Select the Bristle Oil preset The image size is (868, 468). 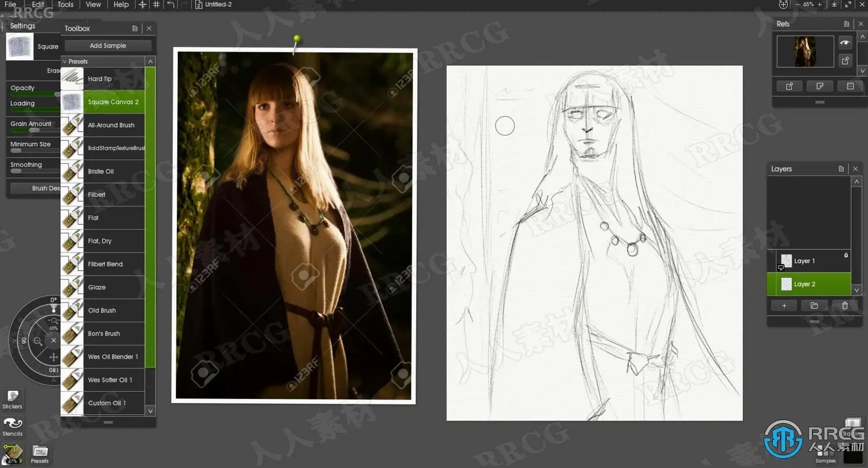(x=103, y=171)
